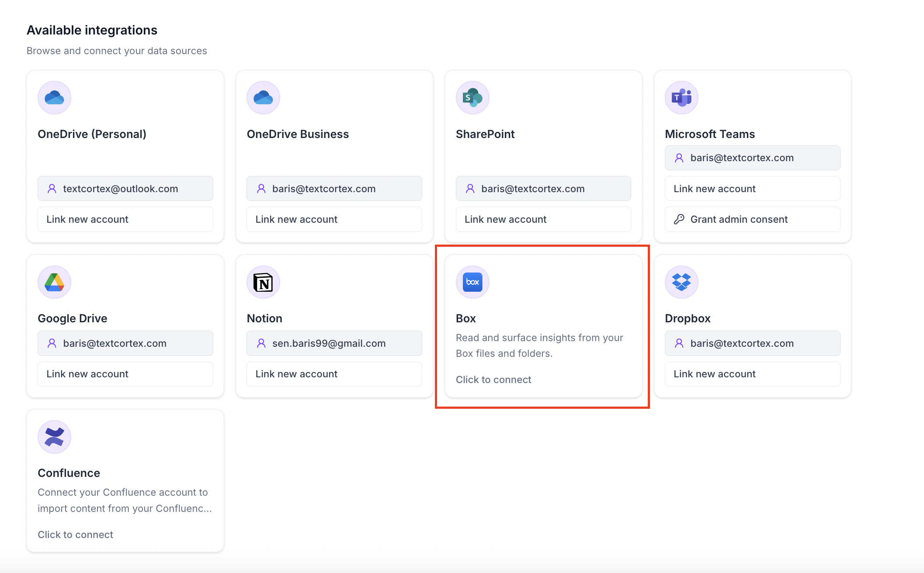Screen dimensions: 924x573
Task: Click user icon next to sen.baris99@gmail.com
Action: coord(261,343)
